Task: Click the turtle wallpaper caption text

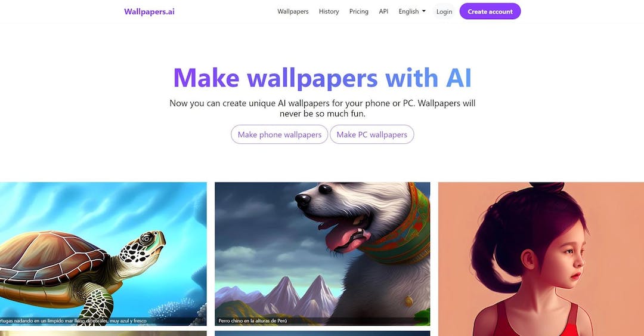Action: pos(73,321)
